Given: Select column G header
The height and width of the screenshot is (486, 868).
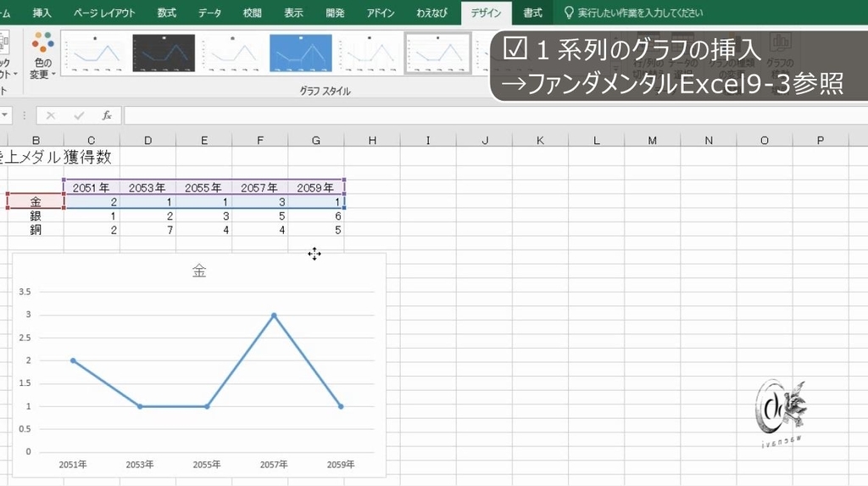Looking at the screenshot, I should (316, 140).
